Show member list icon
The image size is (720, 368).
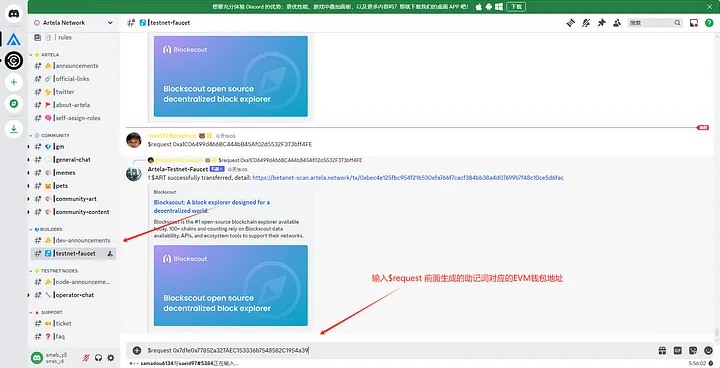tap(617, 23)
